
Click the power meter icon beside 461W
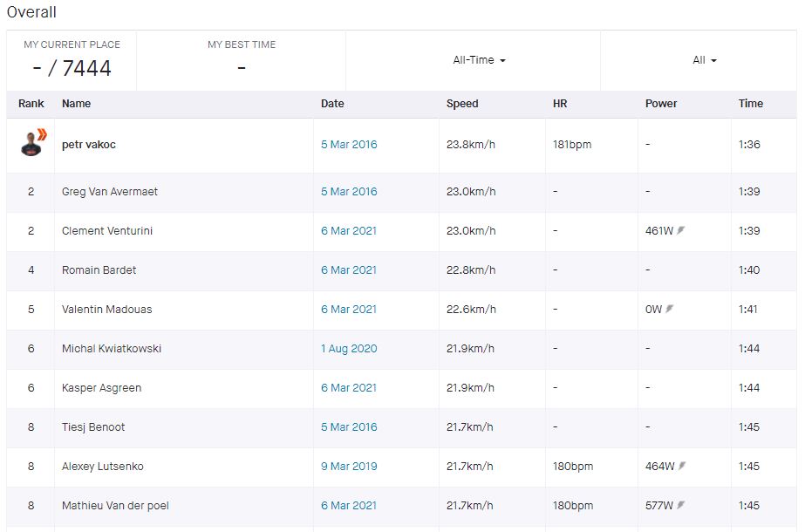681,230
